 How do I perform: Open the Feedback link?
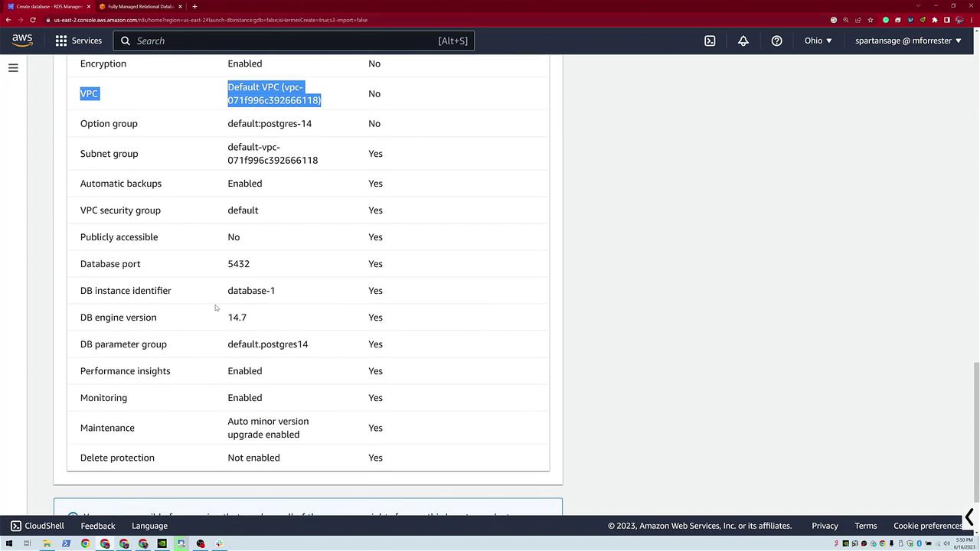(98, 526)
